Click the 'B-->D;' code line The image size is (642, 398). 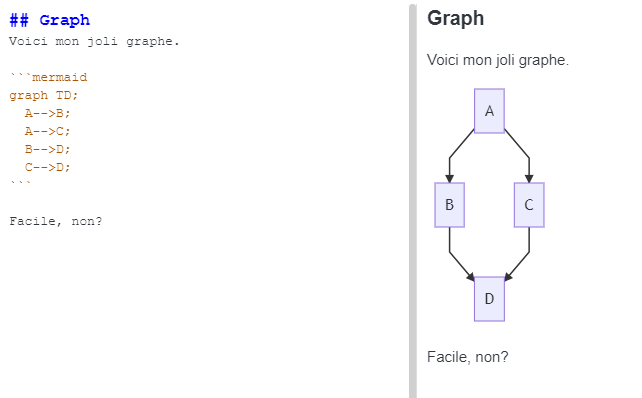tap(47, 149)
